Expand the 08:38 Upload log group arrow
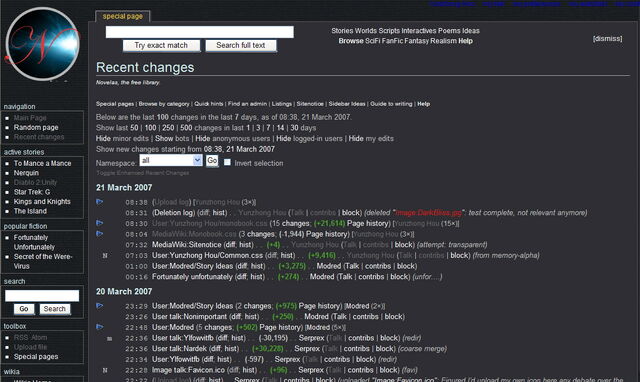 (x=100, y=202)
